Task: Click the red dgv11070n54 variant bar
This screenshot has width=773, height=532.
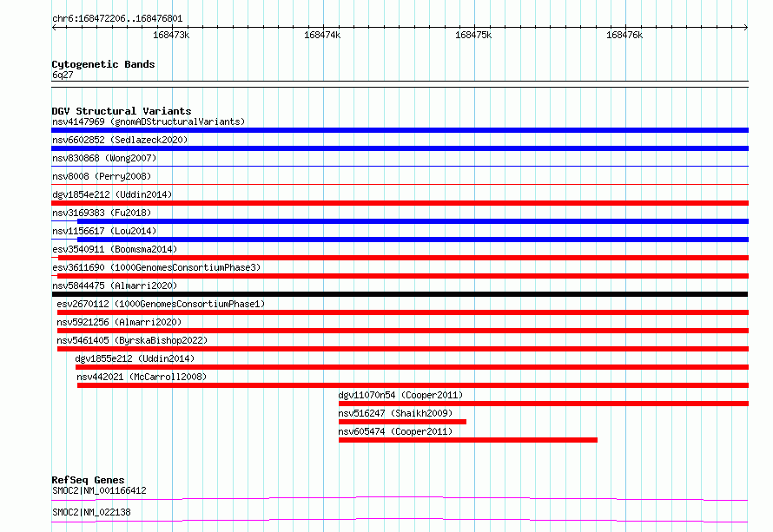Action: pos(543,404)
